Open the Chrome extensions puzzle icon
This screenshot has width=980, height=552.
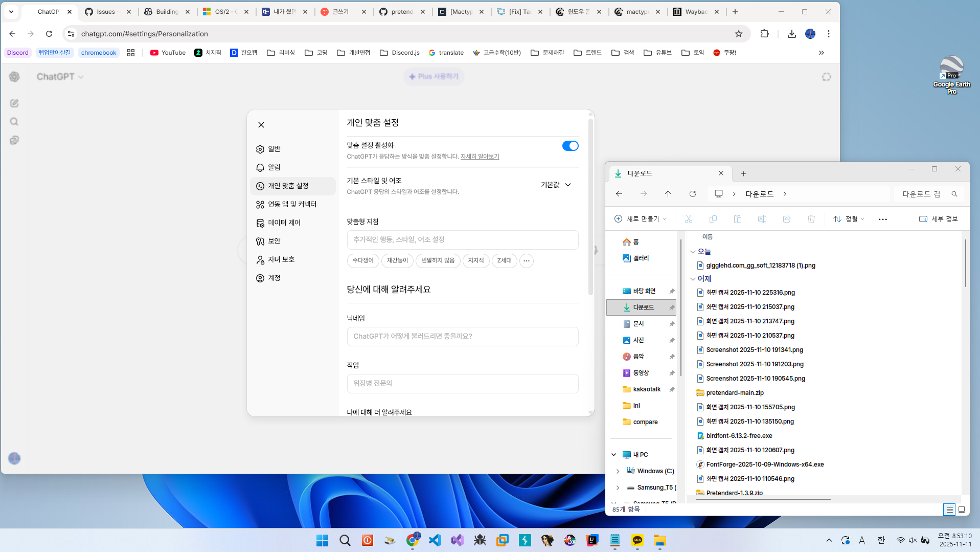click(x=764, y=34)
